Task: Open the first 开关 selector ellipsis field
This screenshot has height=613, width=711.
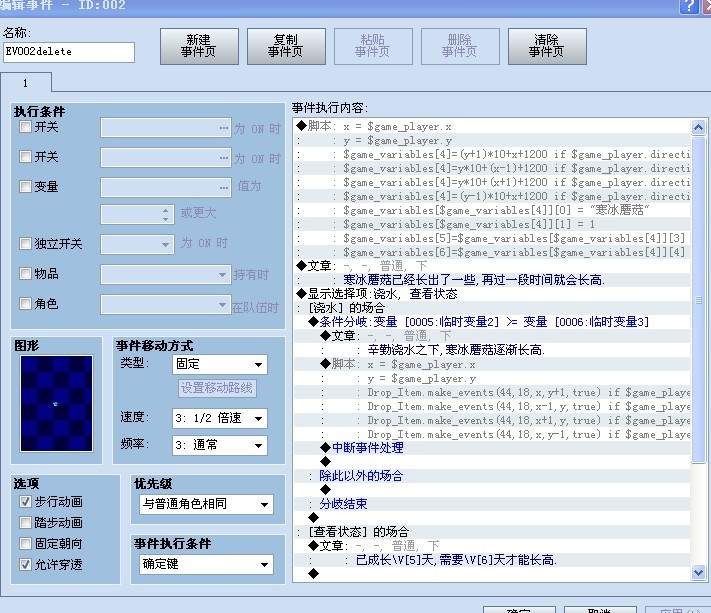Action: (x=166, y=128)
